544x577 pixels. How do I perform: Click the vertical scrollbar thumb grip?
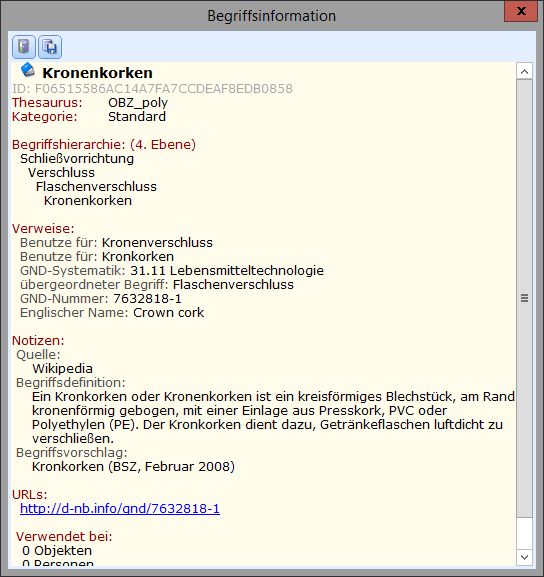coord(524,298)
